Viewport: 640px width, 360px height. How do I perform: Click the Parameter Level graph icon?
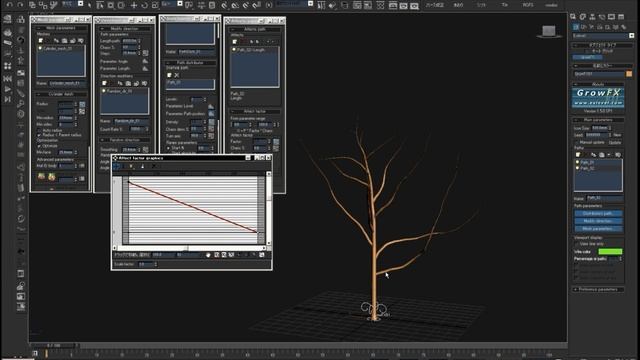(211, 106)
